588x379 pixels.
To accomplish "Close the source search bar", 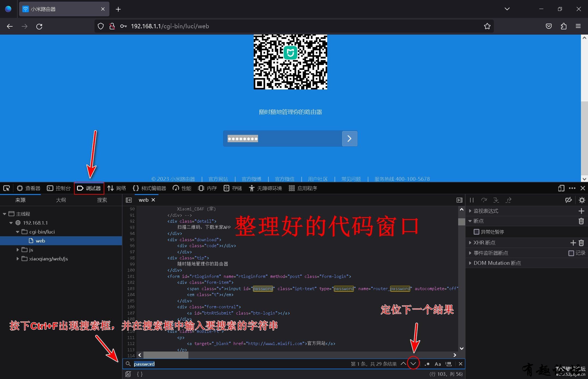I will click(461, 364).
